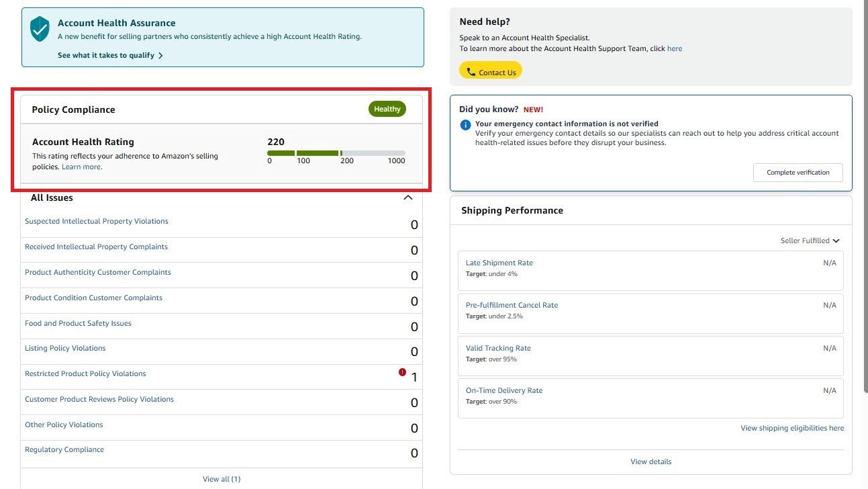Click the Complete verification button

point(798,172)
